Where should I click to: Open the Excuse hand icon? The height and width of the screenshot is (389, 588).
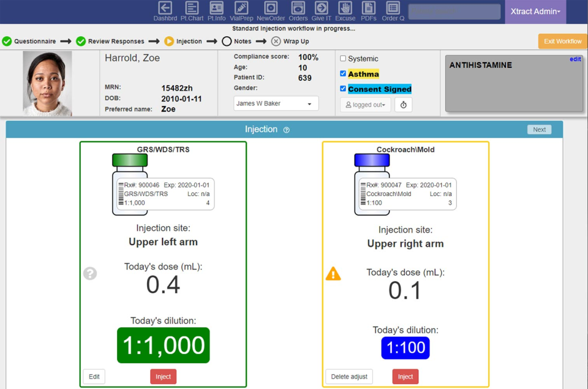tap(345, 10)
